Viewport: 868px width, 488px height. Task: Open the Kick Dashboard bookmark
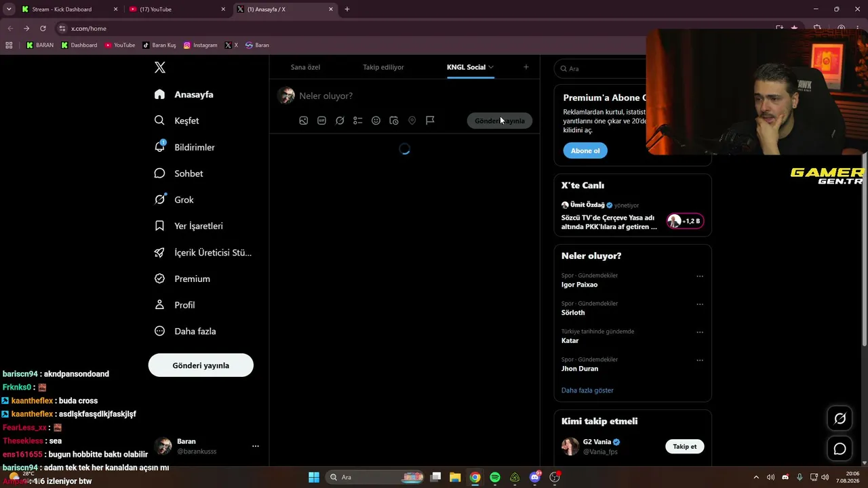[x=79, y=45]
